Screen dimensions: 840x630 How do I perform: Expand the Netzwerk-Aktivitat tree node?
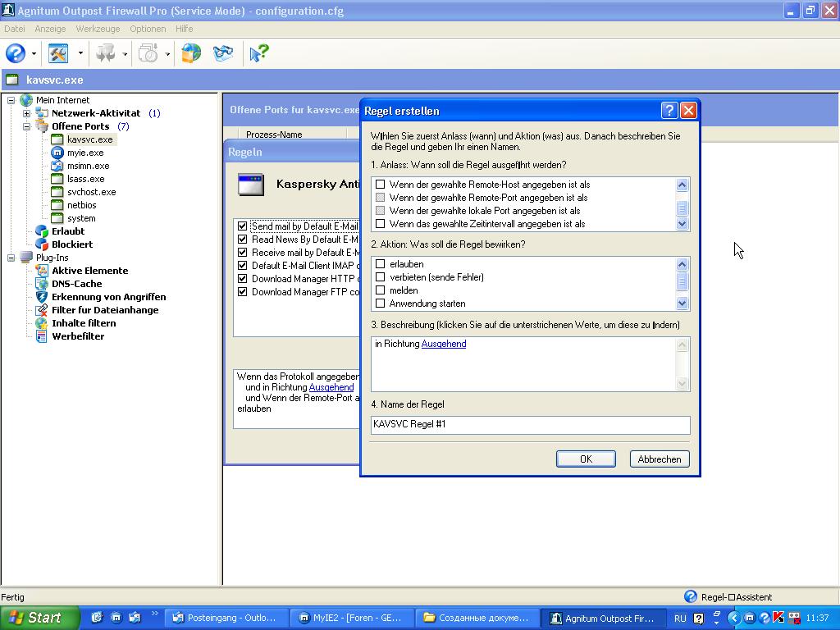coord(26,113)
